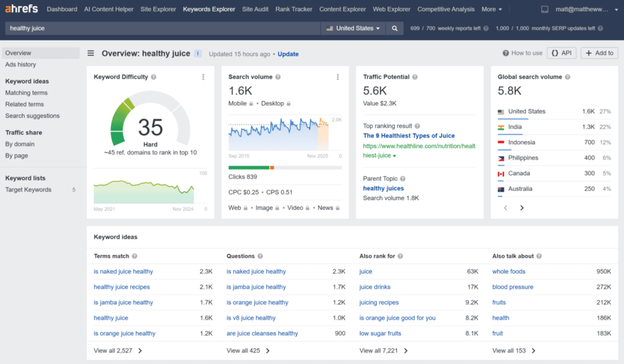Open the United States country dropdown
This screenshot has height=364, width=624.
353,28
